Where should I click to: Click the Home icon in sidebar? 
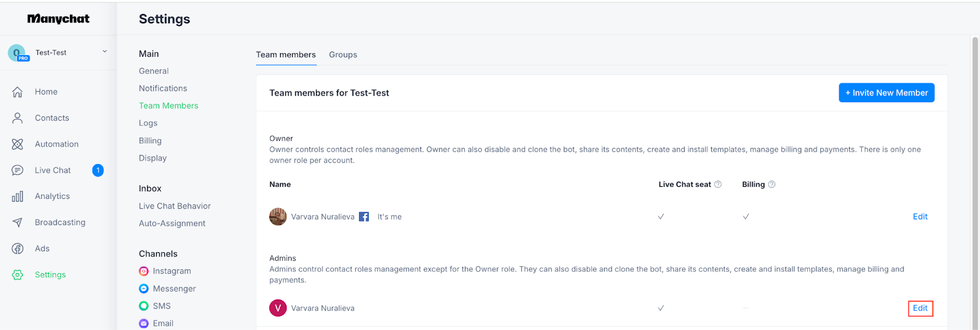[17, 92]
